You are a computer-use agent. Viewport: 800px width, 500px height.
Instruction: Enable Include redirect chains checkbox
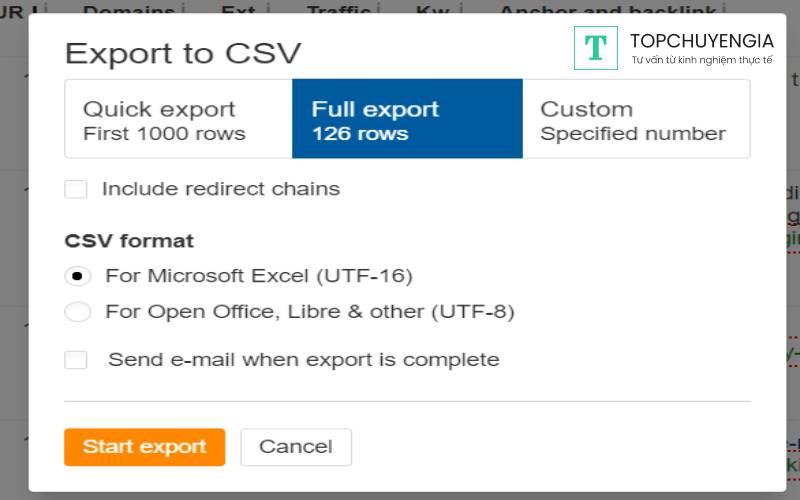click(76, 189)
